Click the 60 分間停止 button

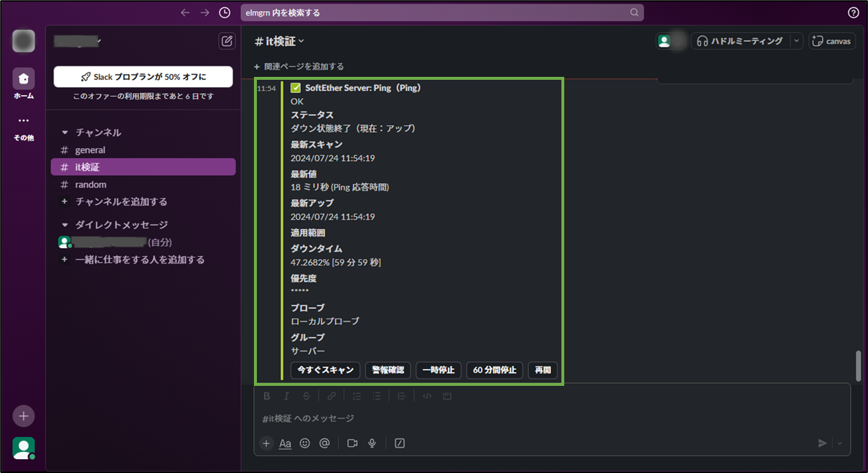[x=494, y=370]
